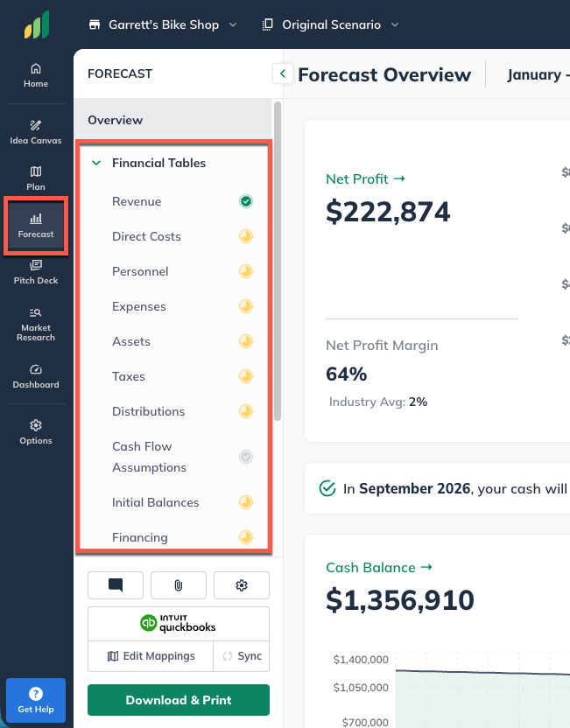Click the gray Cash Flow Assumptions status icon
Screen dimensions: 570x728
[x=246, y=457]
